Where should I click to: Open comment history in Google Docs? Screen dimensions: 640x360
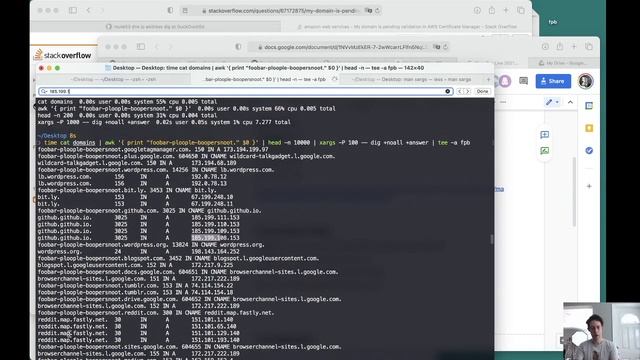click(x=524, y=81)
